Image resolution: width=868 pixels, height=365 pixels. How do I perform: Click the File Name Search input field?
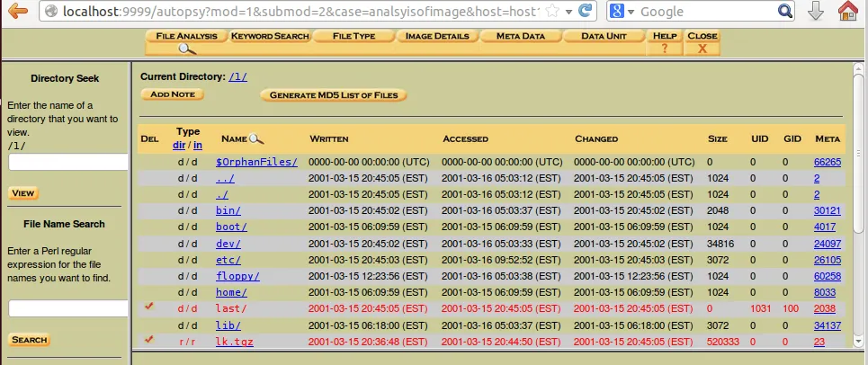click(x=67, y=308)
